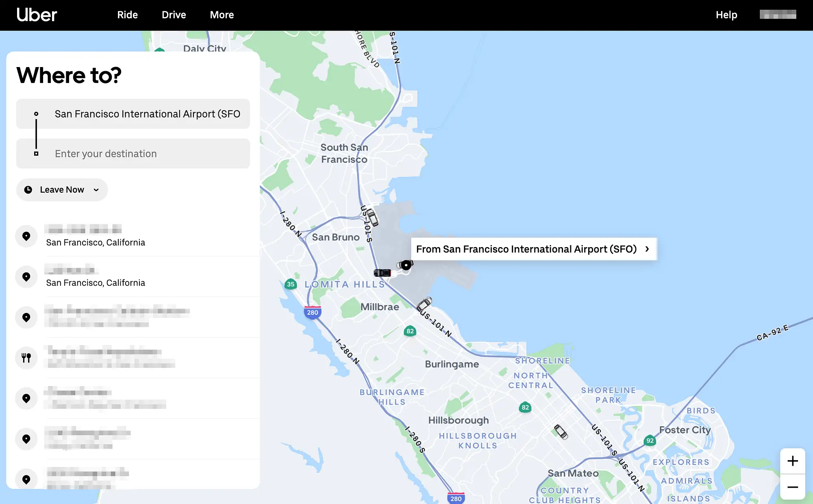Click the Where to? heading
Viewport: 813px width, 504px height.
coord(69,76)
